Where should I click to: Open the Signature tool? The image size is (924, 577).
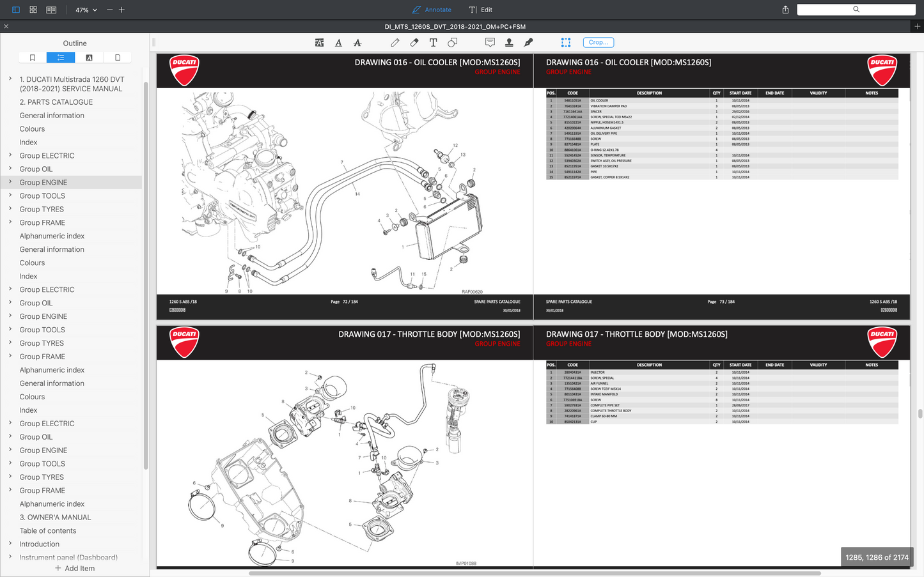528,42
